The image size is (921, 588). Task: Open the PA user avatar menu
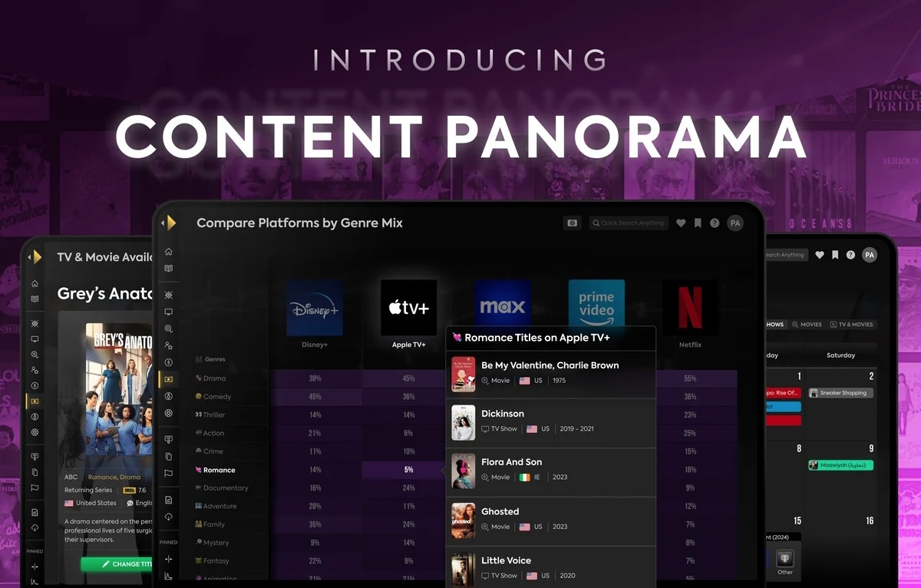point(735,223)
